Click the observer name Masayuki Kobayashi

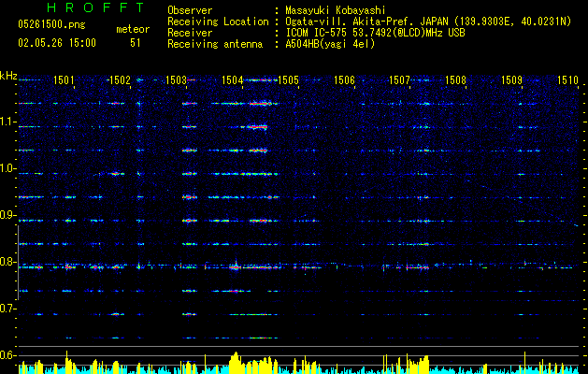pyautogui.click(x=336, y=10)
